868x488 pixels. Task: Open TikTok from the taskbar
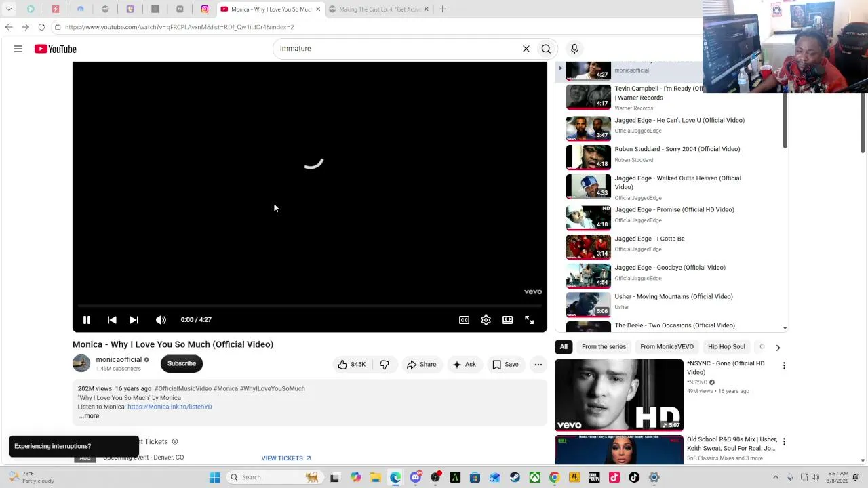(x=634, y=477)
